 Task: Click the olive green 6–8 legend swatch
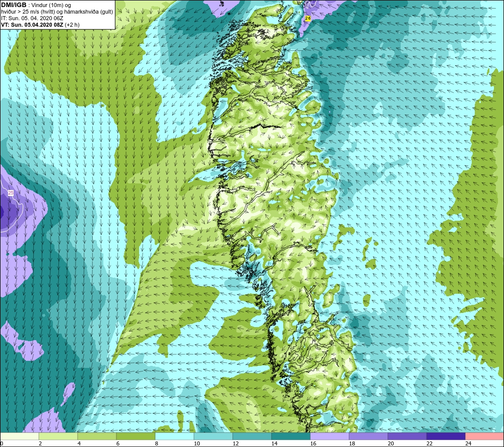pos(136,436)
